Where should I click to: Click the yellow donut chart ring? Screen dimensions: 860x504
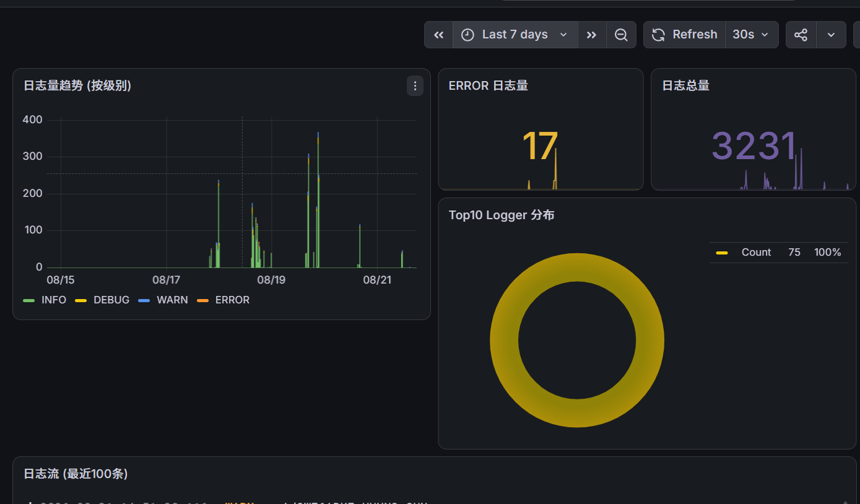coord(504,341)
